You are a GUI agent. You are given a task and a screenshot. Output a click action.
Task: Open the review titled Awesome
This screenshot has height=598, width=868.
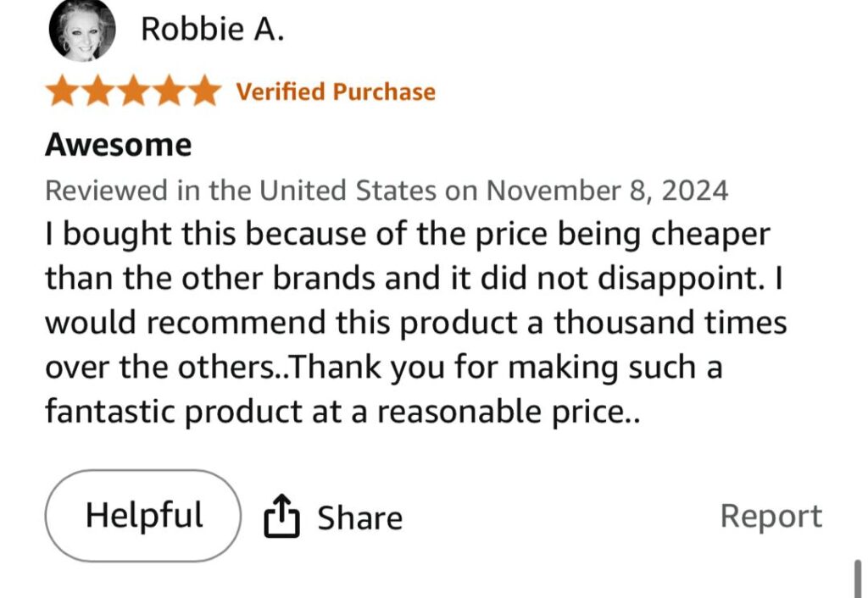118,145
